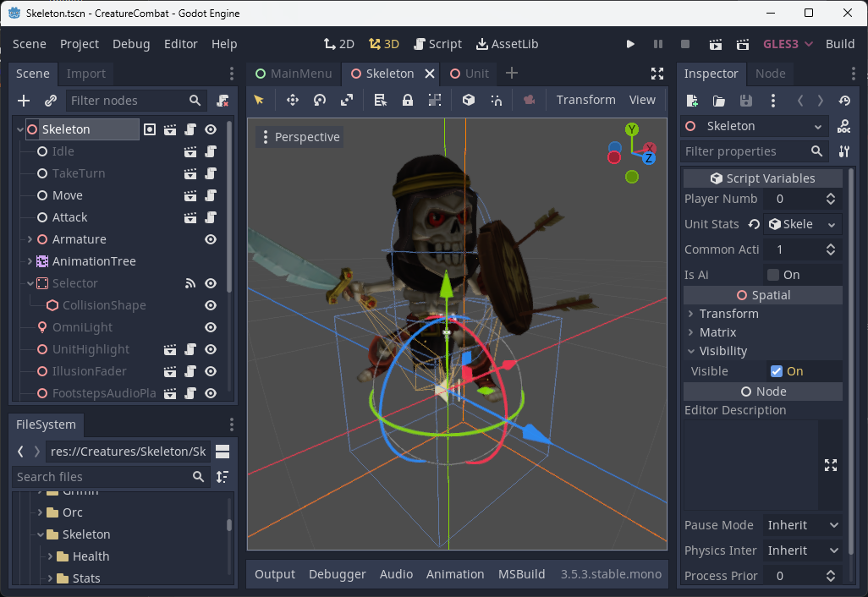Switch to the Import dock tab
The image size is (868, 597).
point(85,74)
